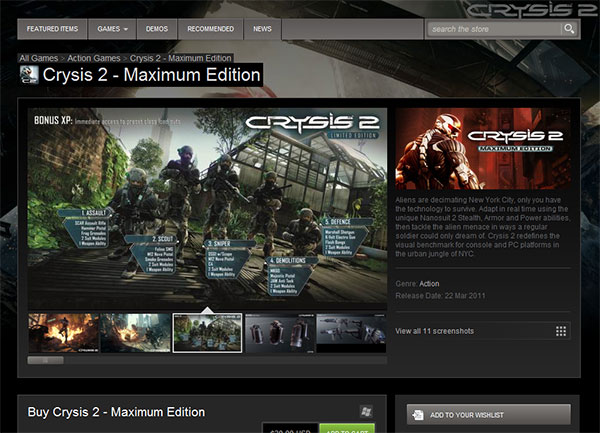Click the Release Date 22 Mar 2011 text

(x=440, y=296)
